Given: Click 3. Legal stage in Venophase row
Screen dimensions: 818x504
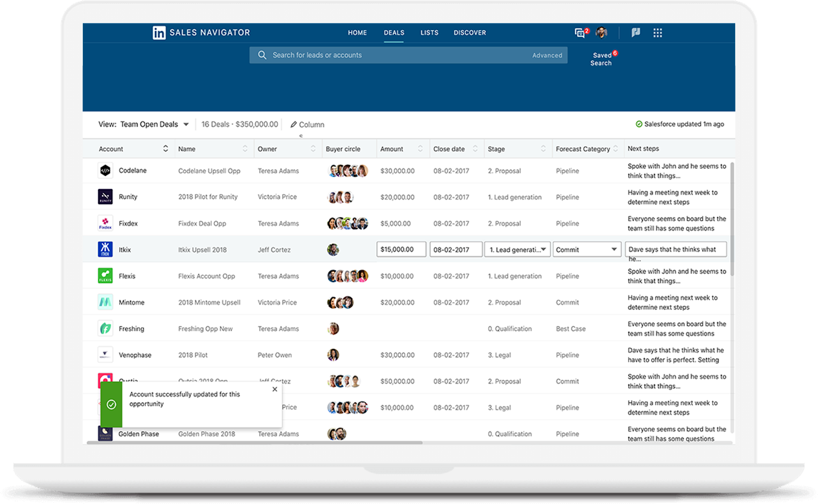Looking at the screenshot, I should coord(499,355).
